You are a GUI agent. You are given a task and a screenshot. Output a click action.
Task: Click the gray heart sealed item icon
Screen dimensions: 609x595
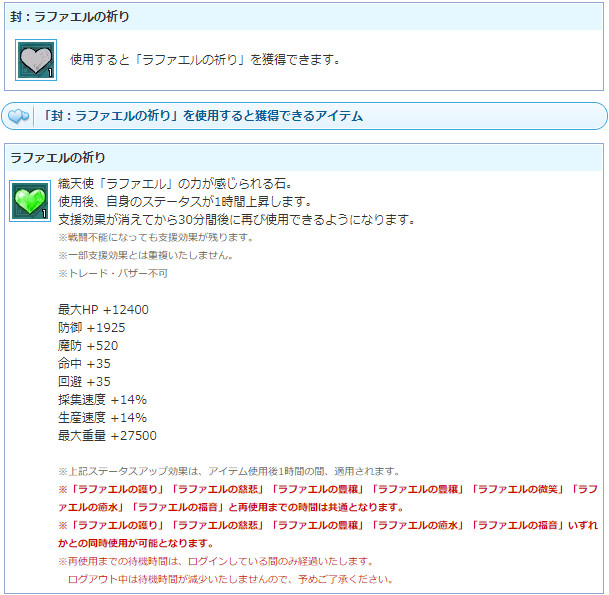click(x=36, y=60)
